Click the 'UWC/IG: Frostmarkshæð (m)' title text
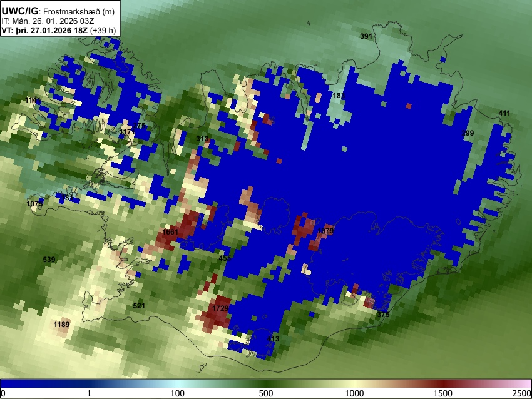 click(58, 11)
